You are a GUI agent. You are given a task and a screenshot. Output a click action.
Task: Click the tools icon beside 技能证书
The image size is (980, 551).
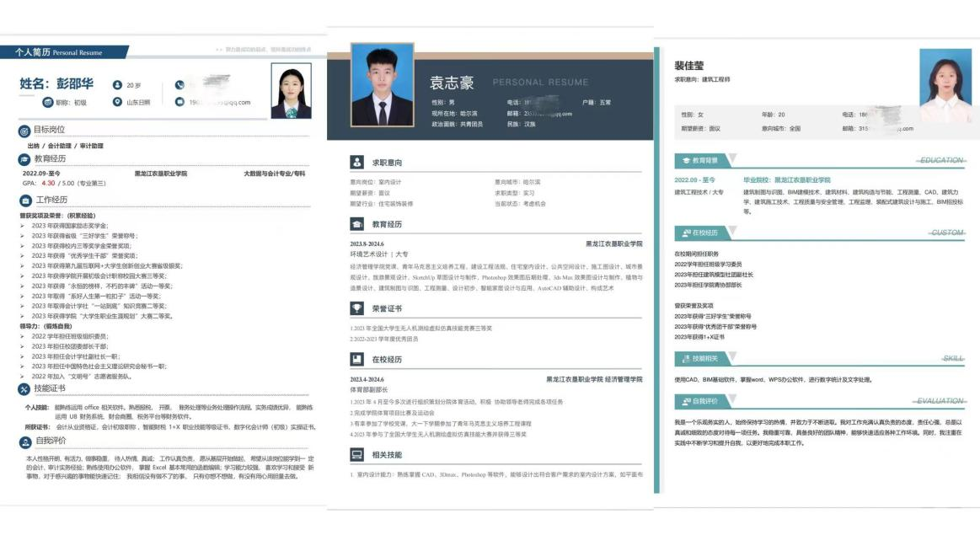click(x=24, y=389)
